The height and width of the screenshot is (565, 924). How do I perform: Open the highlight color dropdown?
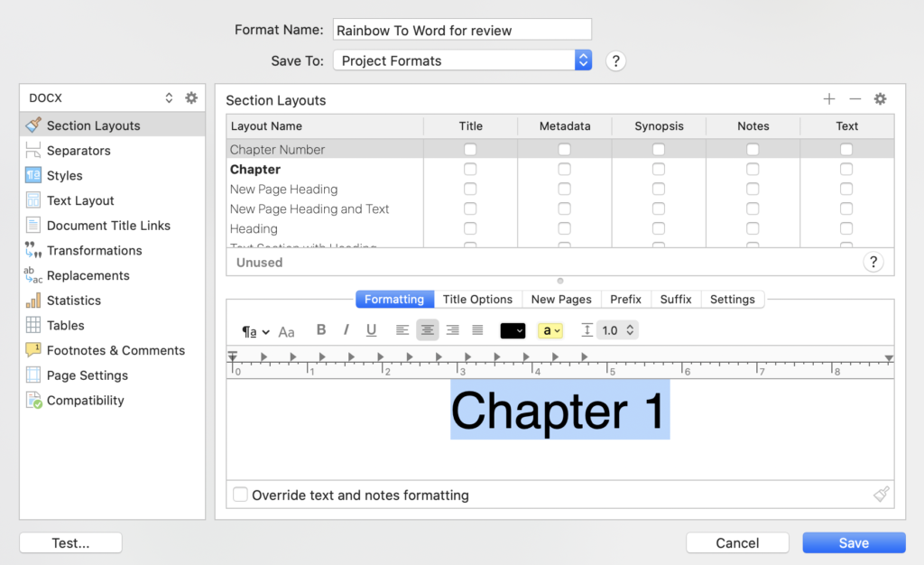[x=551, y=330]
